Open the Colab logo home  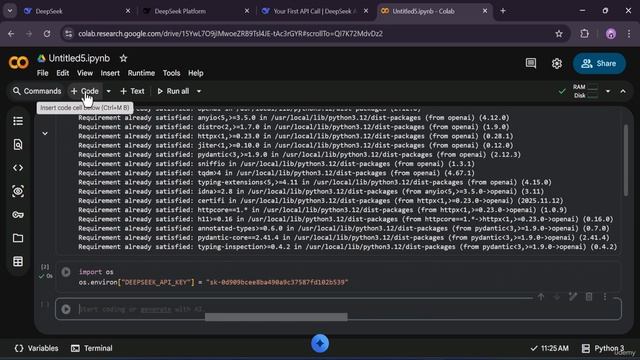tap(18, 63)
